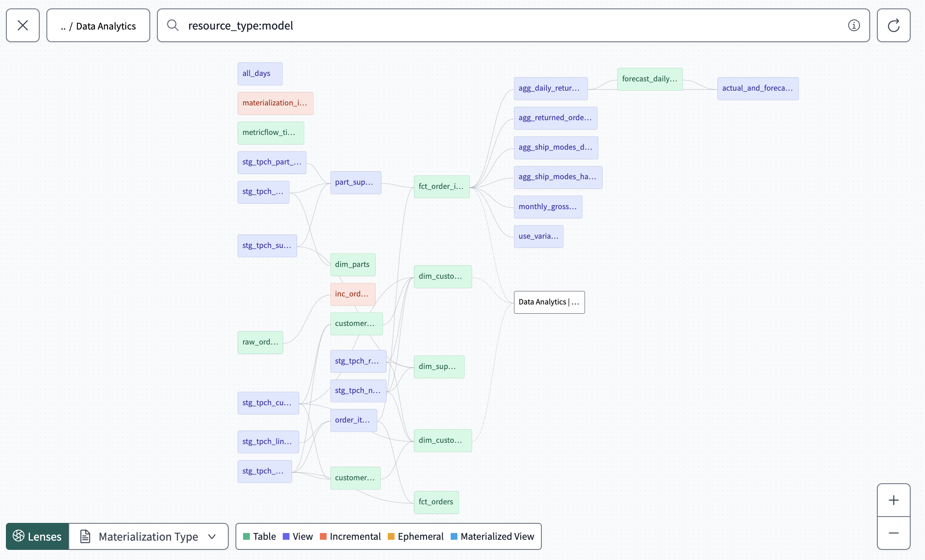Click the info icon in search bar
The height and width of the screenshot is (560, 925).
click(854, 25)
